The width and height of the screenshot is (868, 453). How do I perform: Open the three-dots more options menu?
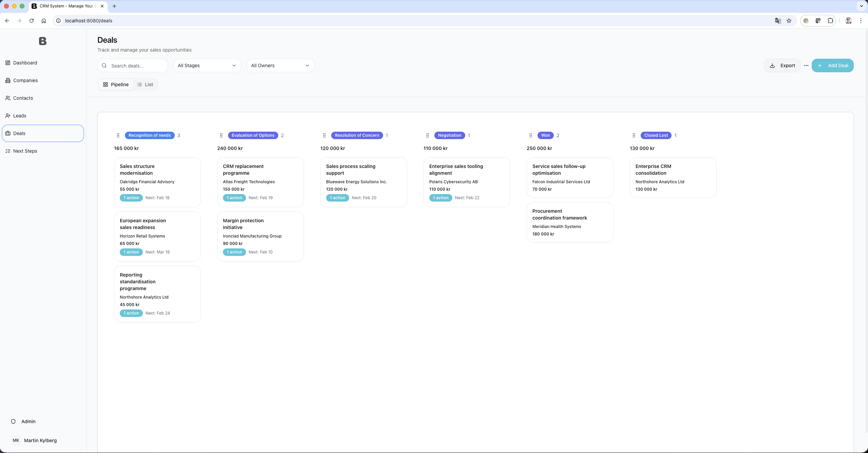[806, 65]
